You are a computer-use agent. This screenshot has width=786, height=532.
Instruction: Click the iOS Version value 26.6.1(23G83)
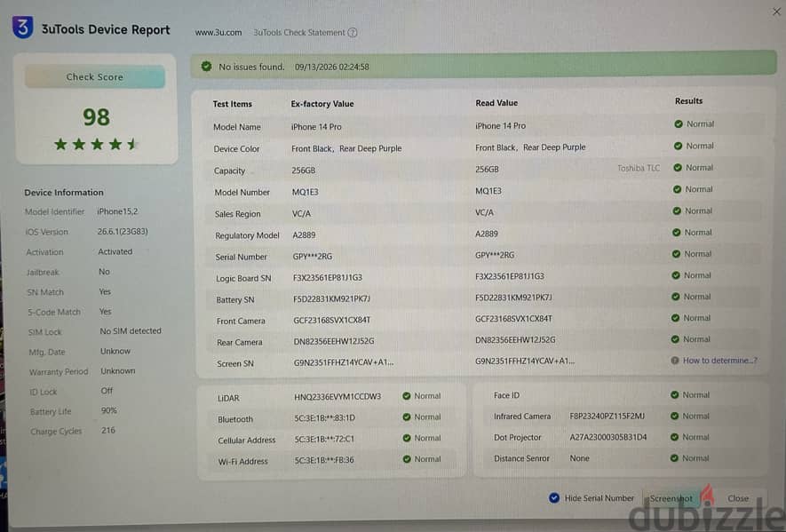click(x=123, y=231)
